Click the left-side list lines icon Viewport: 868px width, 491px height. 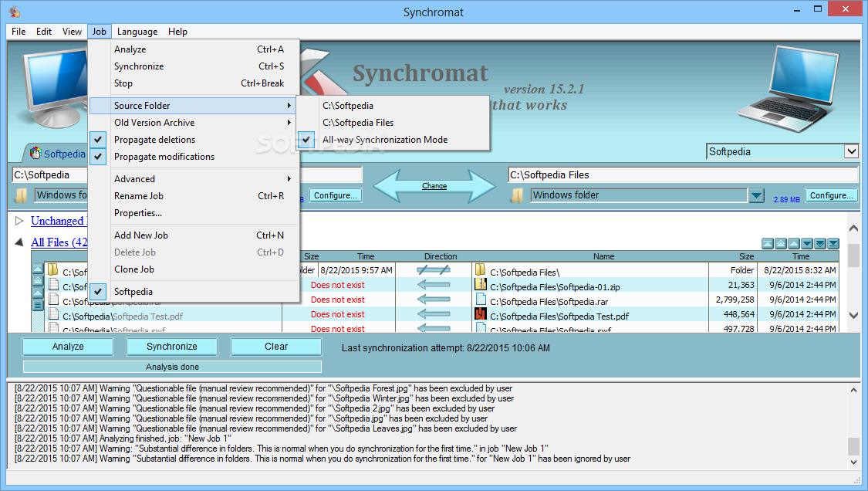point(38,305)
